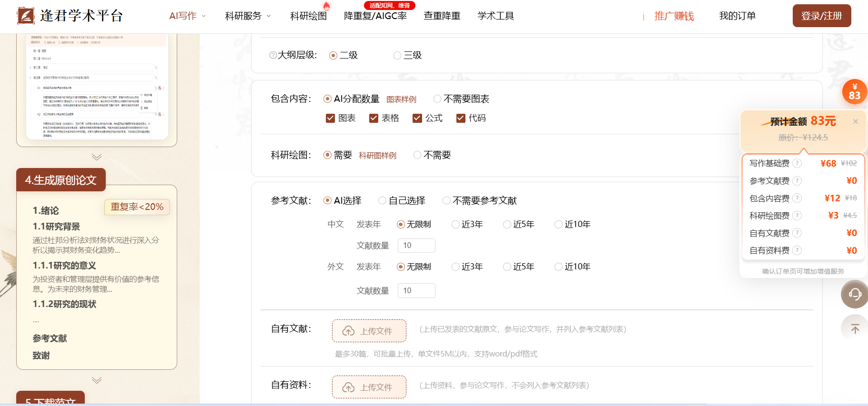Open 学术工具 nav item
The image size is (868, 406).
tap(496, 16)
